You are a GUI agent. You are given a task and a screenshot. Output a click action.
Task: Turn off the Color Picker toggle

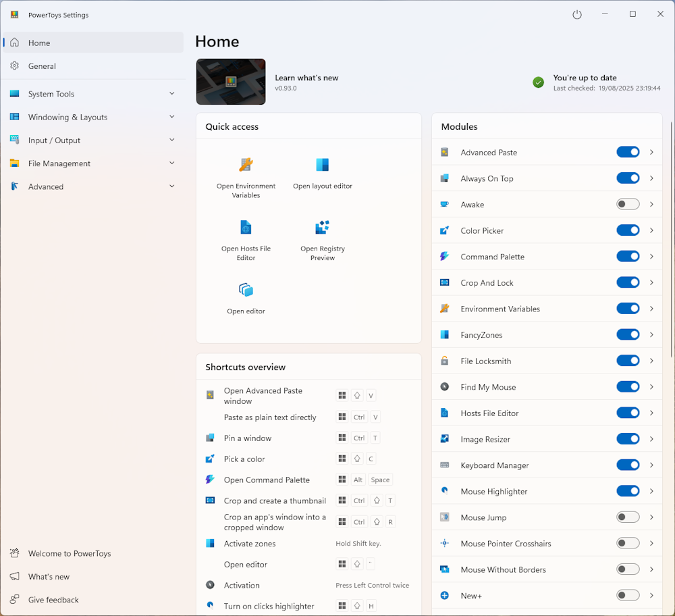pyautogui.click(x=628, y=230)
